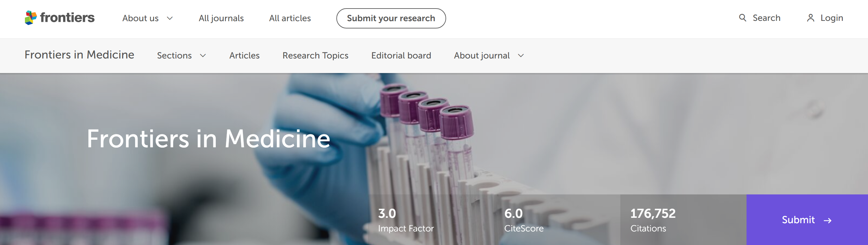Click the 6.0 CiteScore metric
Viewport: 868px width, 245px height.
pos(524,220)
